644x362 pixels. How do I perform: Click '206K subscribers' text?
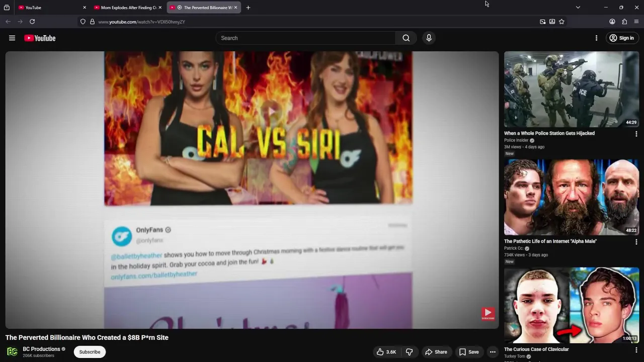point(38,356)
